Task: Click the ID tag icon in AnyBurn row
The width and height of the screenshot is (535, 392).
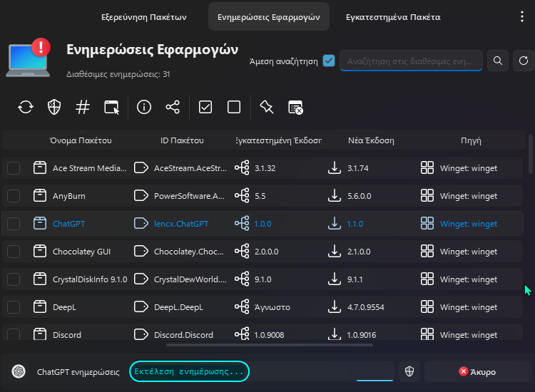Action: coord(141,196)
